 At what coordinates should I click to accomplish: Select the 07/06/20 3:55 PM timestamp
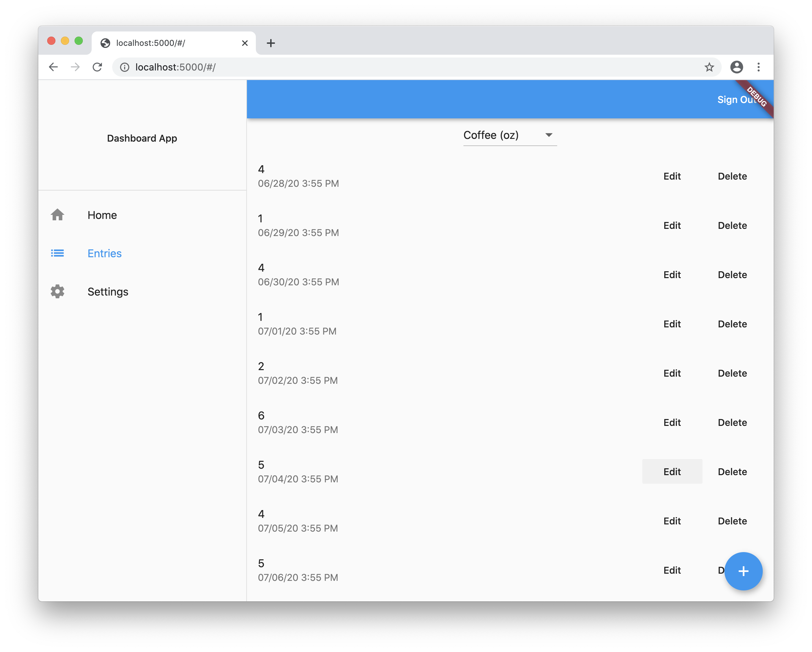click(x=298, y=577)
